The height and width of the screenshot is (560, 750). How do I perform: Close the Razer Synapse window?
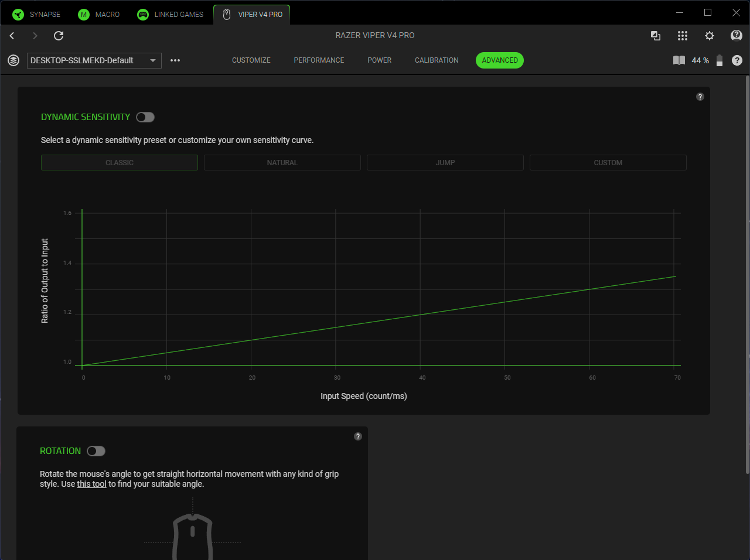coord(736,12)
